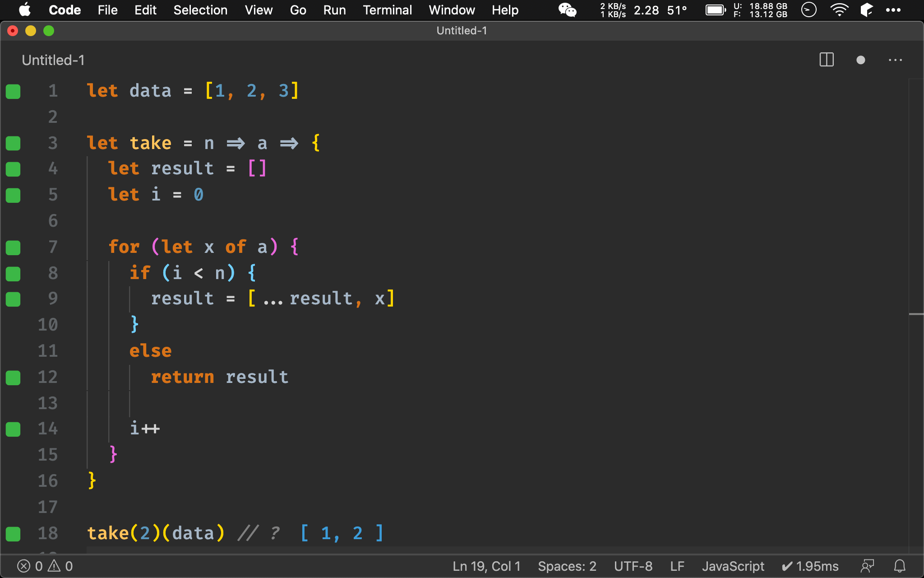924x578 pixels.
Task: Click the for keyword on line 7
Action: [x=124, y=247]
